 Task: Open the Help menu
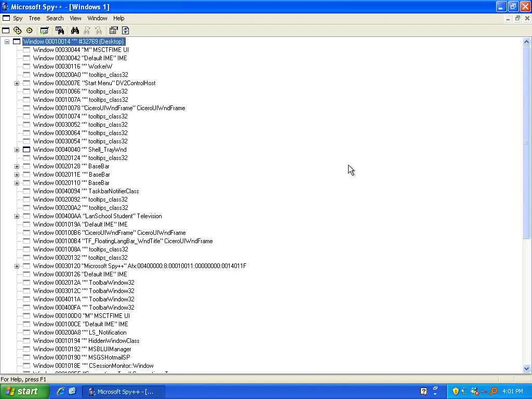click(119, 18)
